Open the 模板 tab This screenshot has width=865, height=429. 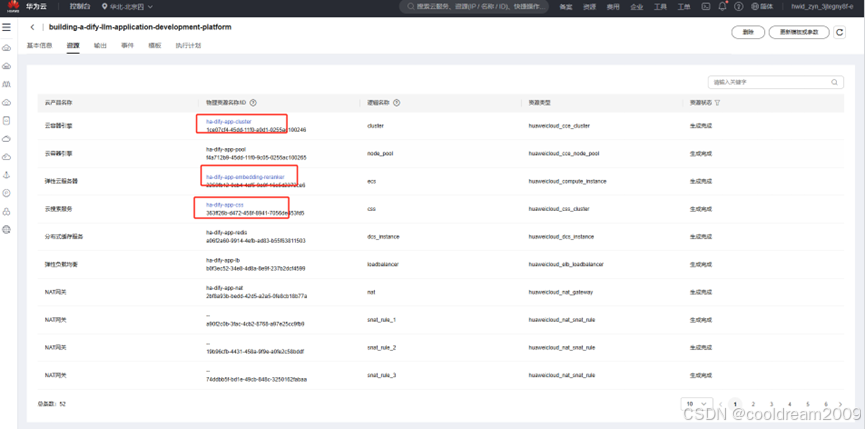155,45
